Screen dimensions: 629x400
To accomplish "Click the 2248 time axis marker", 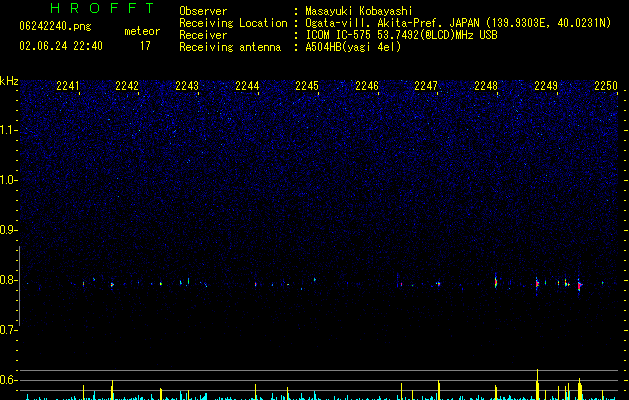I will [x=486, y=86].
